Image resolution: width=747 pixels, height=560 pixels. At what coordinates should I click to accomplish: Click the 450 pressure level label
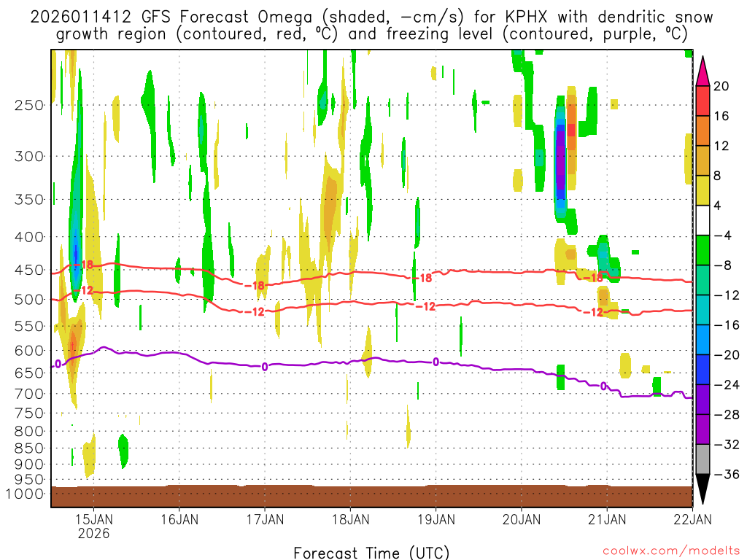point(28,270)
